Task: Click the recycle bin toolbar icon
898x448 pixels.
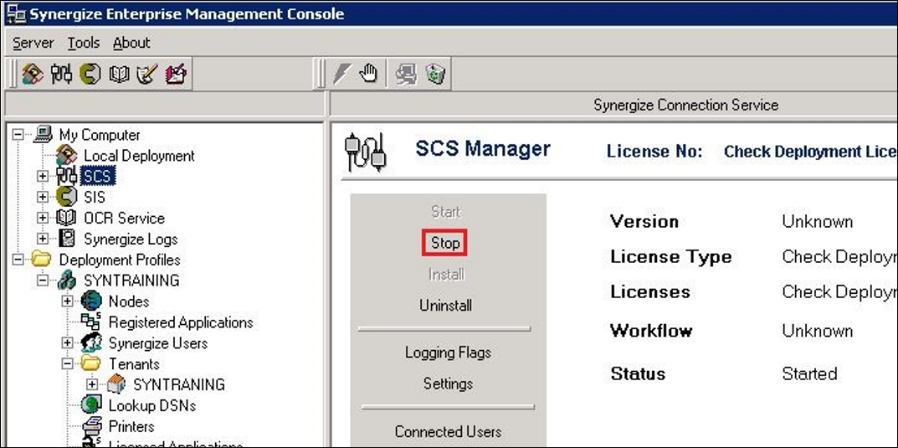Action: (x=436, y=74)
